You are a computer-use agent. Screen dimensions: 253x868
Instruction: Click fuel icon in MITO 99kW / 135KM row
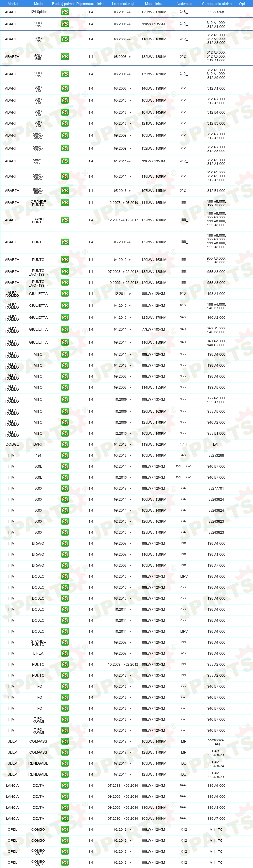pos(65,399)
